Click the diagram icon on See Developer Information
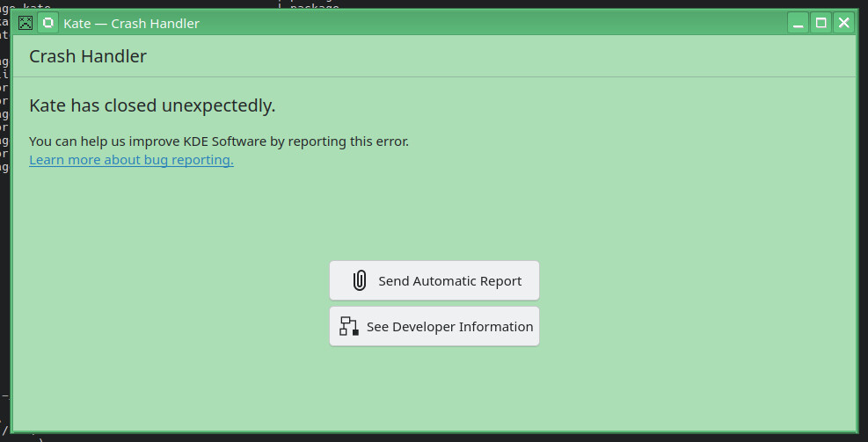This screenshot has width=868, height=442. point(349,326)
